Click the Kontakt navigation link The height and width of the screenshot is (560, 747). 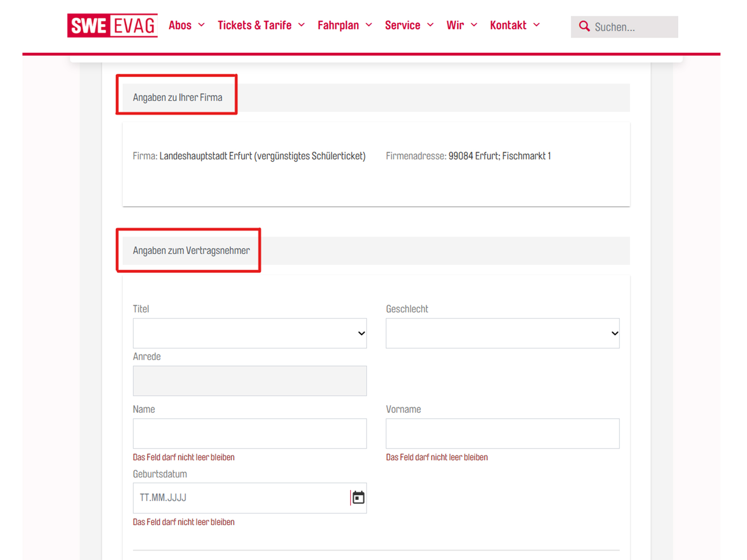[x=508, y=25]
